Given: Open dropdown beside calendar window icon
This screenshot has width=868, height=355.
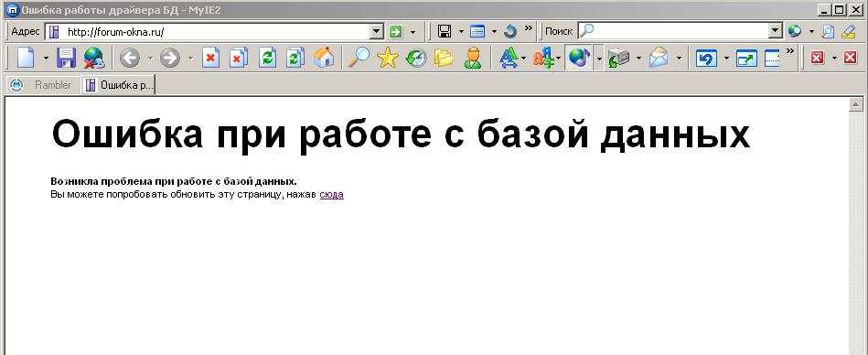Looking at the screenshot, I should click(494, 32).
